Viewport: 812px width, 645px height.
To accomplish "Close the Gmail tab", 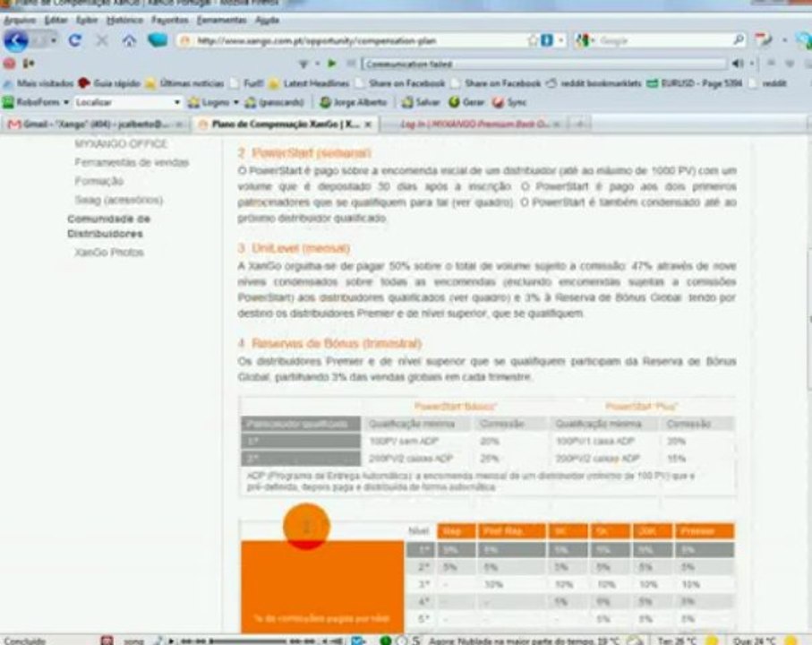I will click(x=179, y=125).
